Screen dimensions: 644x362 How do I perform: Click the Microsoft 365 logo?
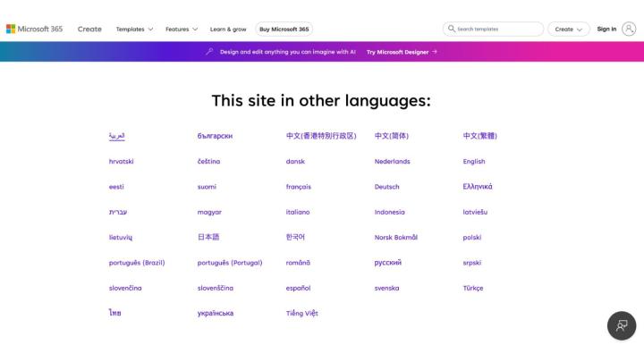pos(34,29)
